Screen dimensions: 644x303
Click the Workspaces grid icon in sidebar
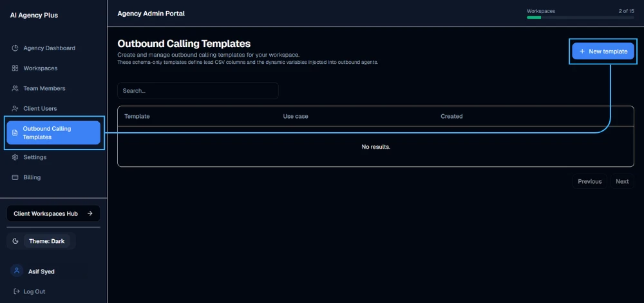(15, 68)
